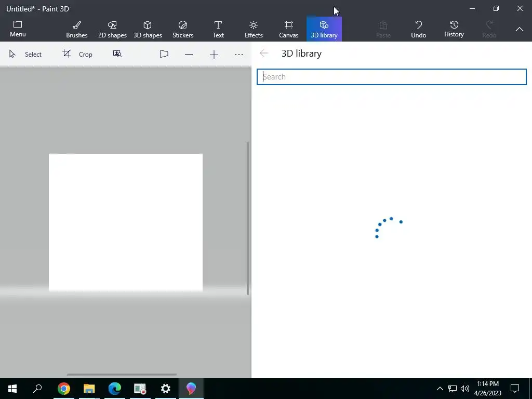
Task: Open the taskbar search icon
Action: [x=37, y=388]
